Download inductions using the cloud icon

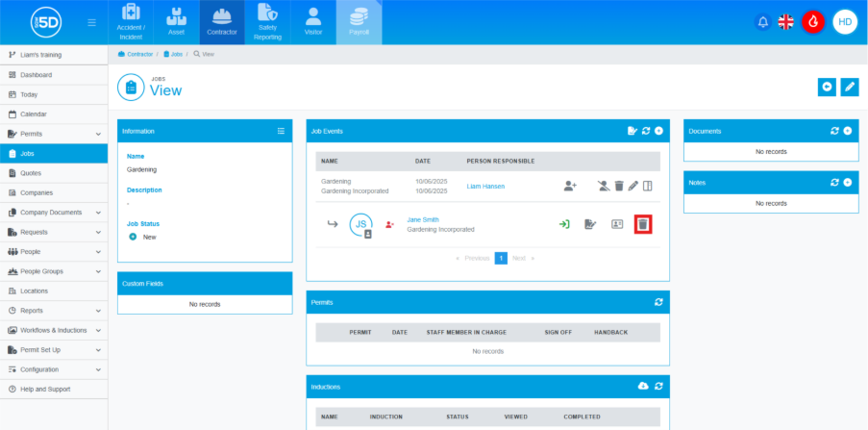[x=643, y=386]
